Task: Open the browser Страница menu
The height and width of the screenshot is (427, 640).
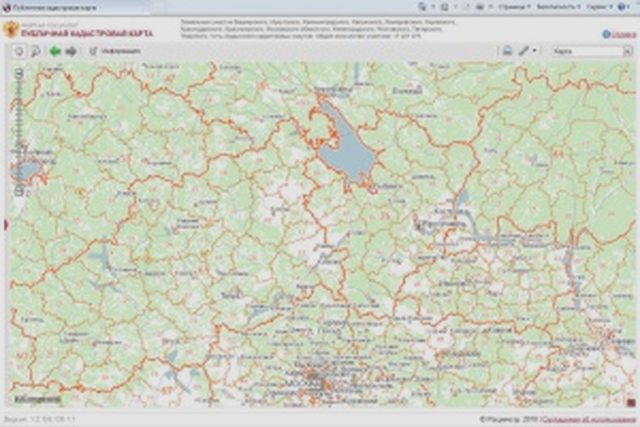Action: (513, 7)
